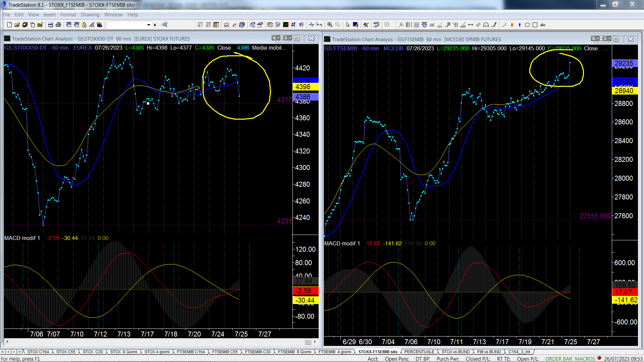This screenshot has height=362, width=644.
Task: Click the compress bar spacing icon
Action: (x=312, y=25)
